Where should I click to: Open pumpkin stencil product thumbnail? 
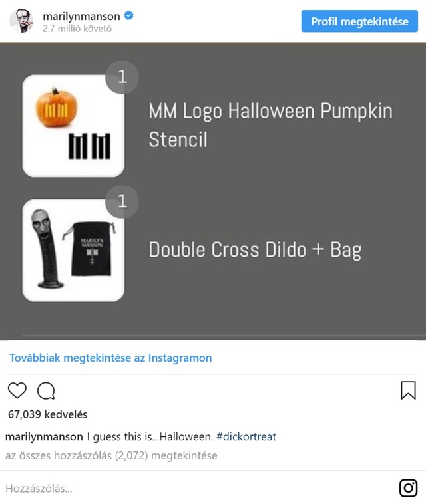click(73, 126)
